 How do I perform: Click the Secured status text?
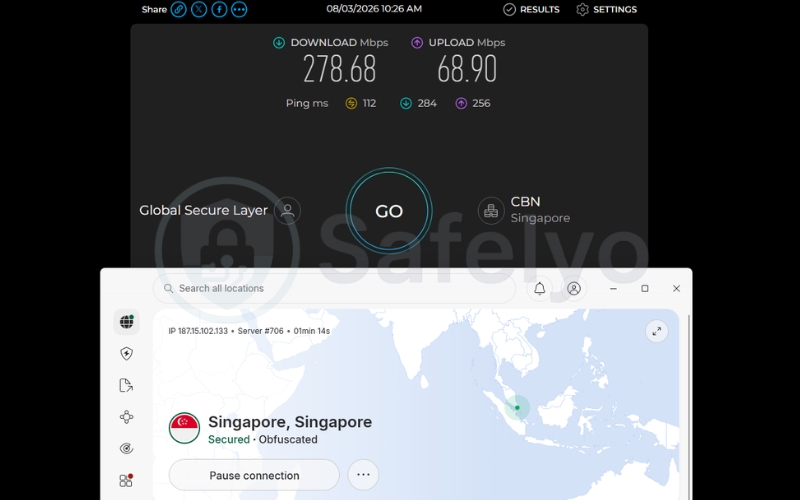pos(229,439)
